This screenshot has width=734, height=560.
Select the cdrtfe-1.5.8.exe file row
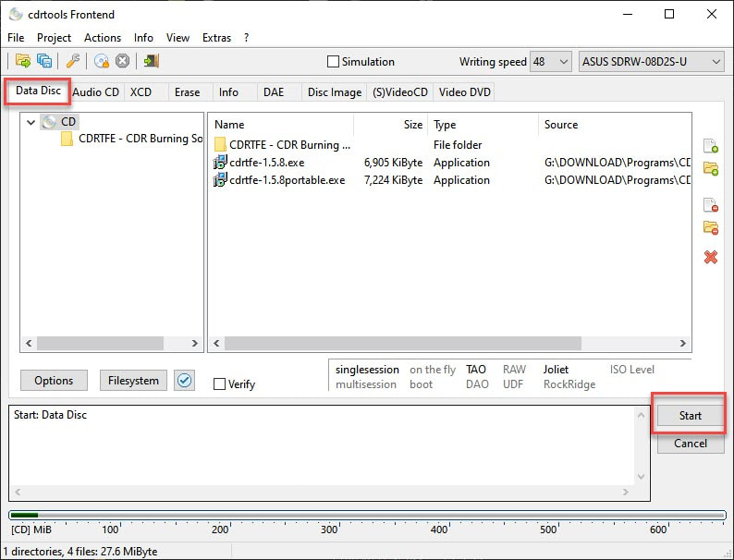coord(450,163)
